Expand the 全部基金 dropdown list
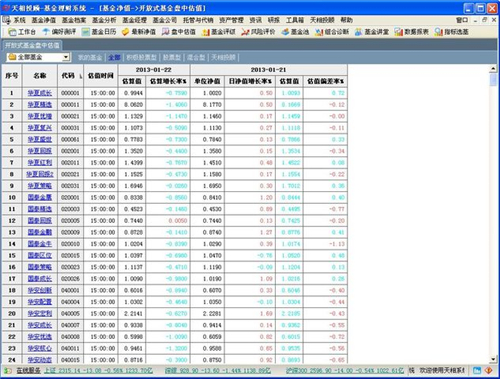The height and width of the screenshot is (379, 500). (66, 57)
